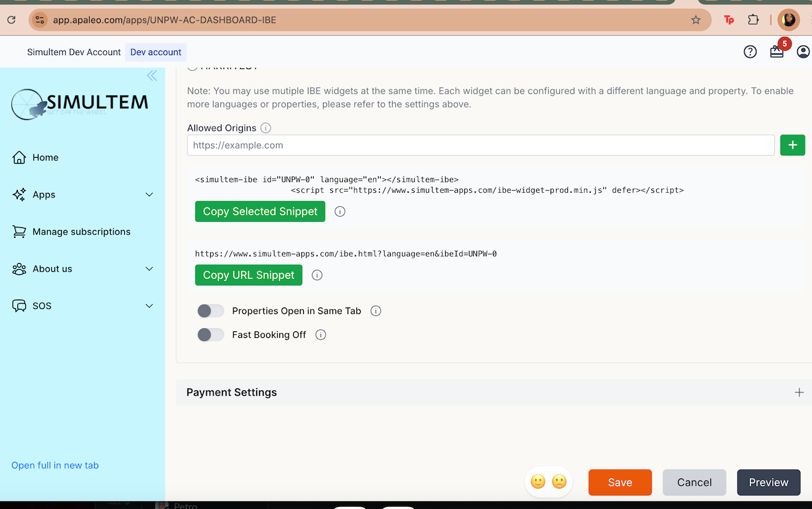
Task: Expand the About us menu chevron
Action: 149,268
